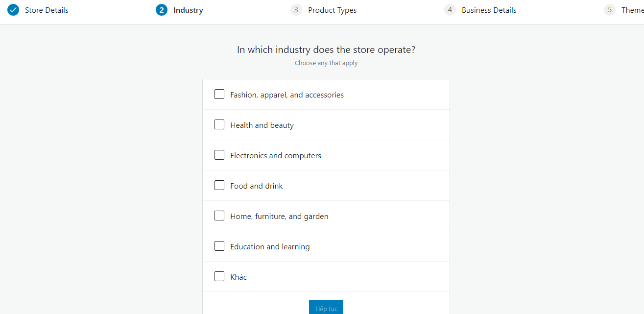Check Home, furniture, and garden option

click(x=219, y=216)
